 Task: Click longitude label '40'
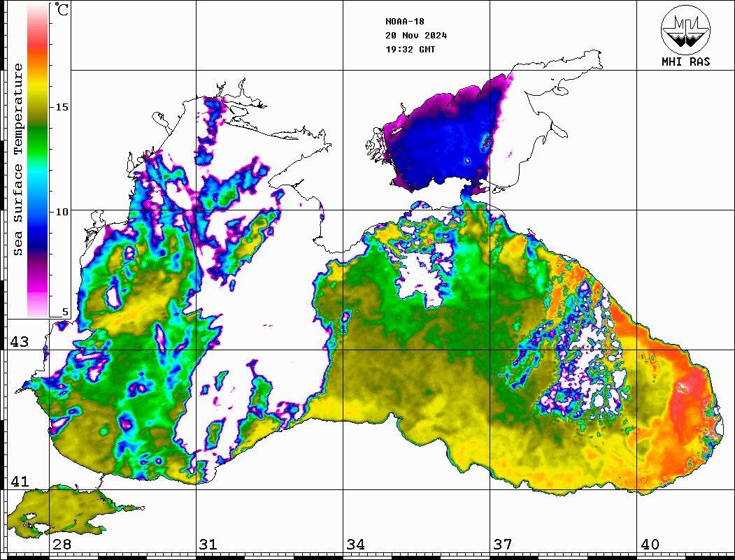coord(650,545)
